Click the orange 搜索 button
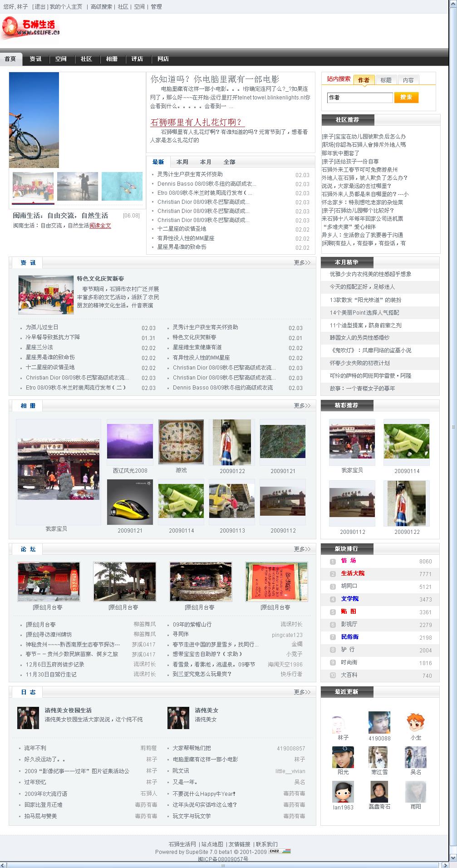Viewport: 457px width, 868px height. [x=406, y=97]
